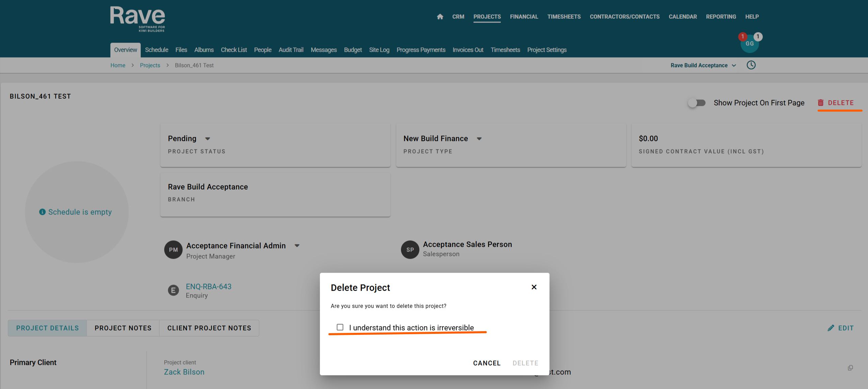The width and height of the screenshot is (868, 389).
Task: Open the red notification badge
Action: pos(742,36)
